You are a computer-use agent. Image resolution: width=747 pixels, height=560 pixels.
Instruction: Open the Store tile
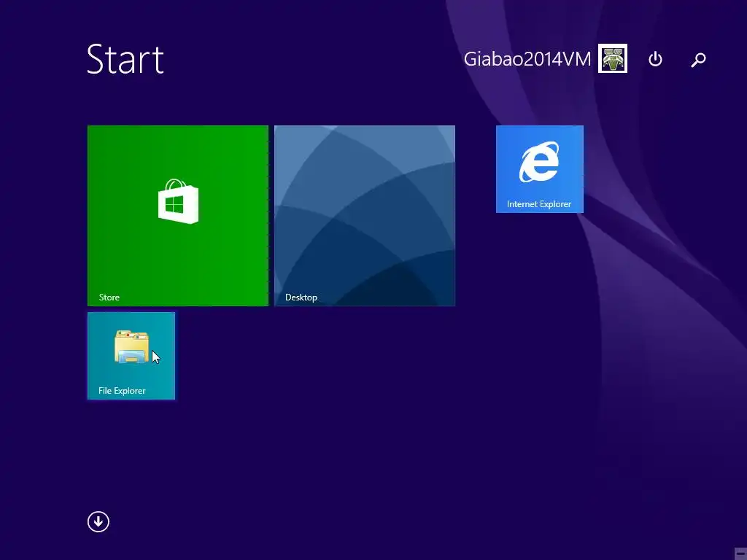[x=178, y=216]
